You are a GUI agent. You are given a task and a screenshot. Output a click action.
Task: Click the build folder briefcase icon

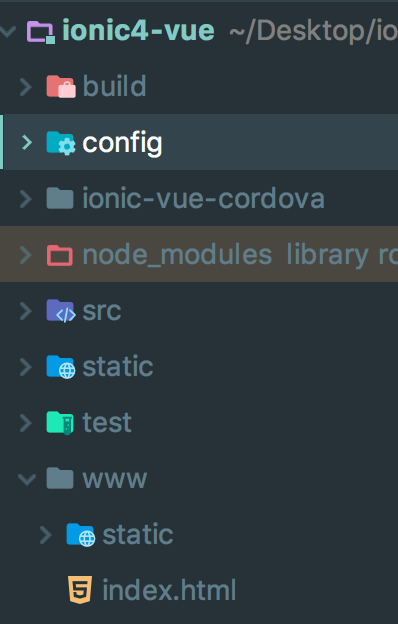pos(60,86)
